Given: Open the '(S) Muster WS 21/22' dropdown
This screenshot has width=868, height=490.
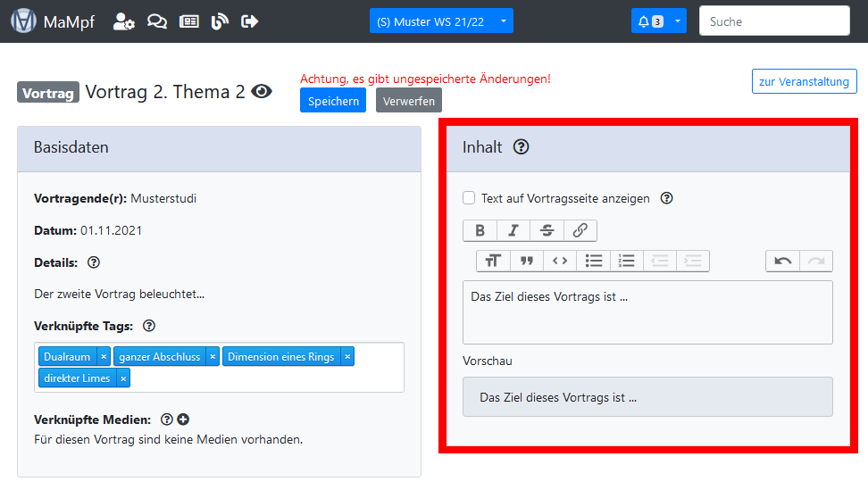Looking at the screenshot, I should click(x=441, y=21).
